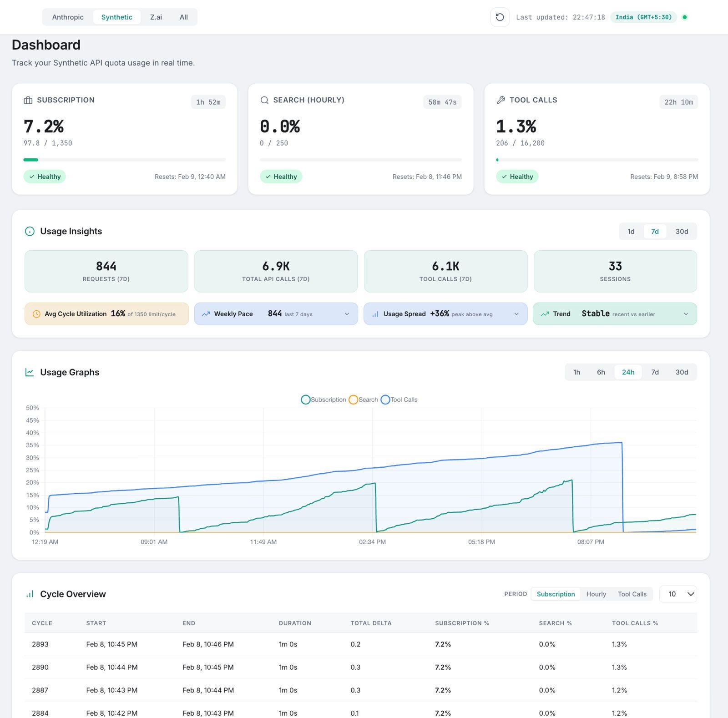Click the India (GMT+5:30) timezone badge
728x718 pixels.
click(x=643, y=17)
